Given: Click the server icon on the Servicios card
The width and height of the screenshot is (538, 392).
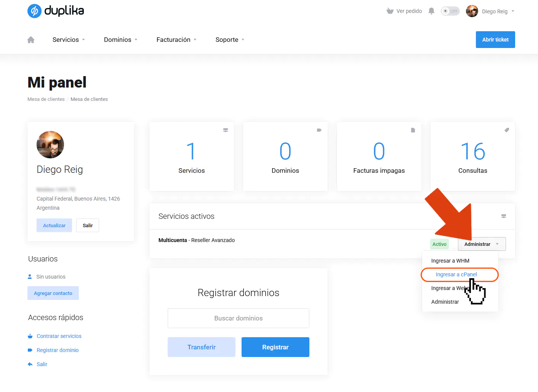Looking at the screenshot, I should tap(226, 130).
